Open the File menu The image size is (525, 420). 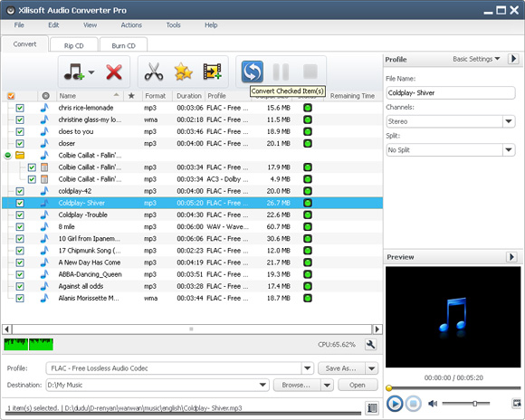(x=19, y=25)
